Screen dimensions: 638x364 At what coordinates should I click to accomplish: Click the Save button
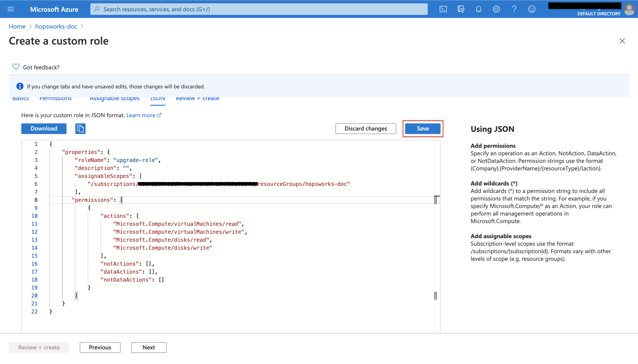click(x=423, y=128)
